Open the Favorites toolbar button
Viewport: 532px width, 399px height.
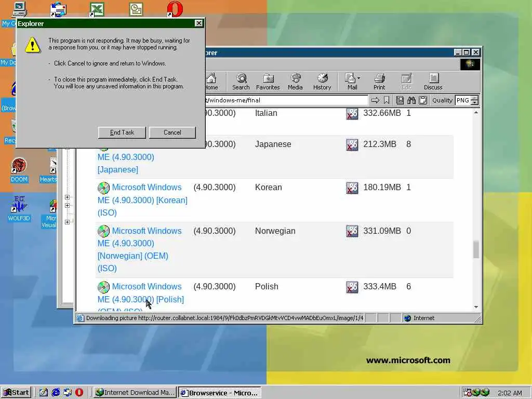[x=268, y=82]
